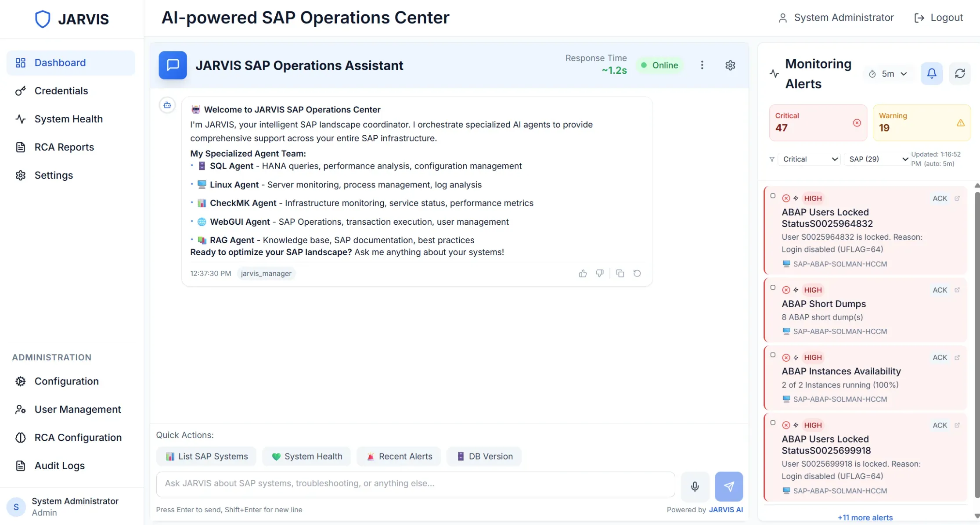ACK the ABAP Instances Availability alert
980x525 pixels.
coord(939,357)
